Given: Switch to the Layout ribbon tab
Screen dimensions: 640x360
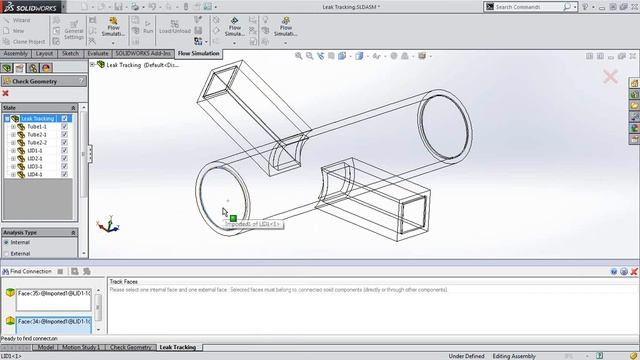Looking at the screenshot, I should (x=44, y=53).
